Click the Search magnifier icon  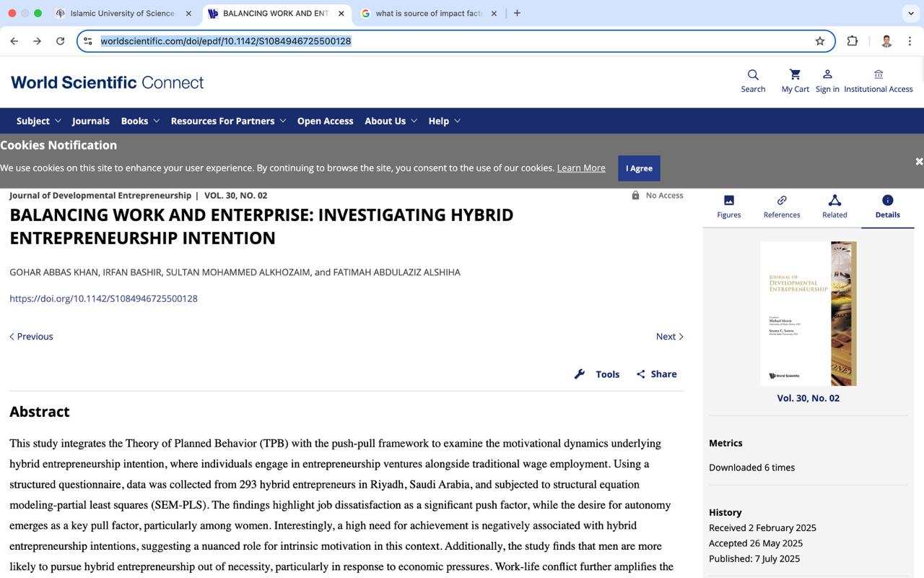[x=753, y=75]
